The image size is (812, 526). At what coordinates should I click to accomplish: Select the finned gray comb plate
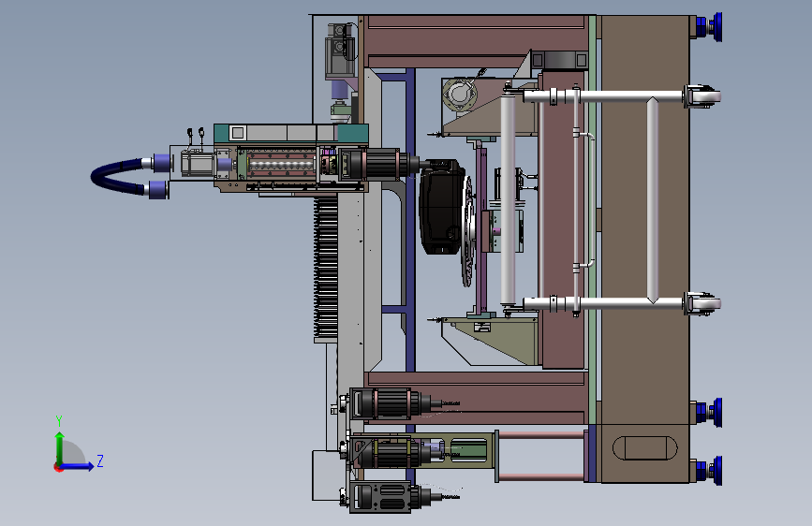click(x=326, y=269)
